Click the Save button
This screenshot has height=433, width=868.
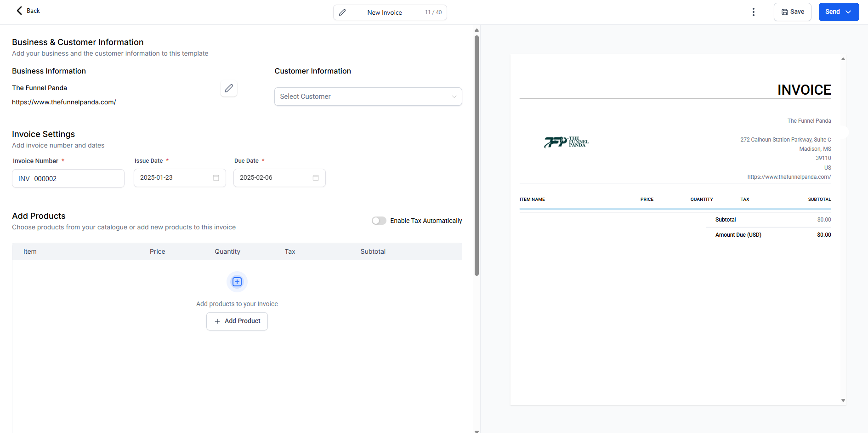click(793, 12)
